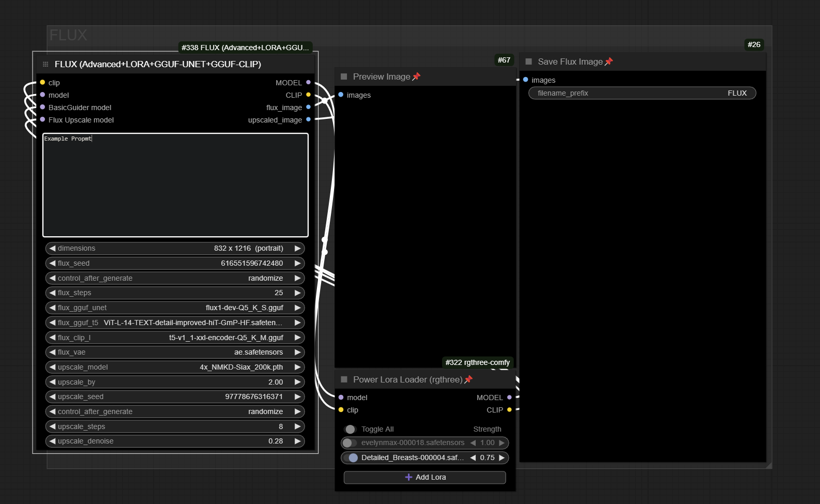820x504 pixels.
Task: Click the upscaled_image output port
Action: 308,119
